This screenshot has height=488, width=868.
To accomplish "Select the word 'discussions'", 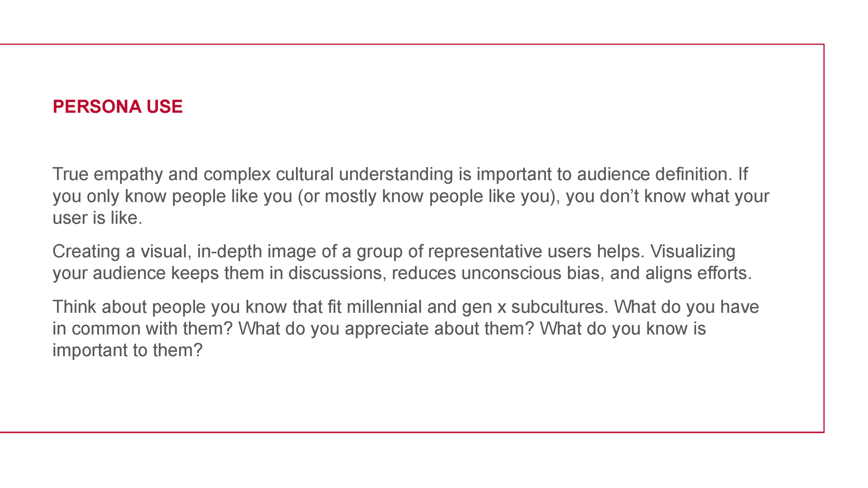I will point(335,273).
